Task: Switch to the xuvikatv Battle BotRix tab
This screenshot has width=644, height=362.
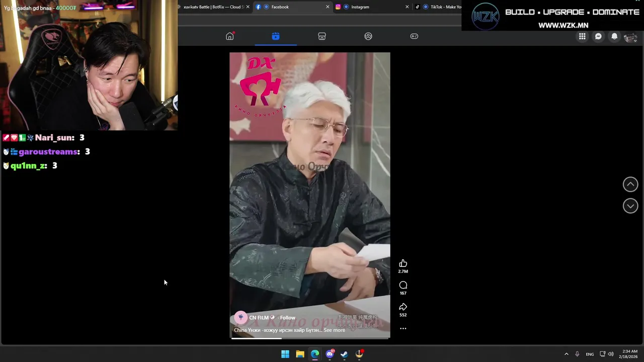Action: (214, 7)
